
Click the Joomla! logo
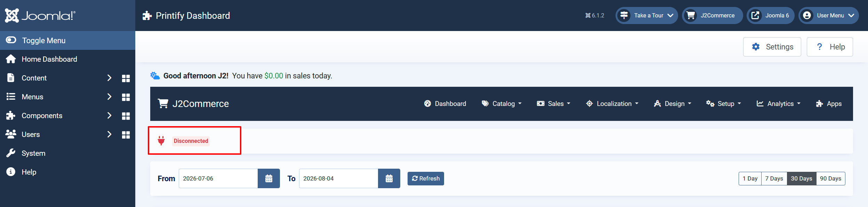coord(40,15)
